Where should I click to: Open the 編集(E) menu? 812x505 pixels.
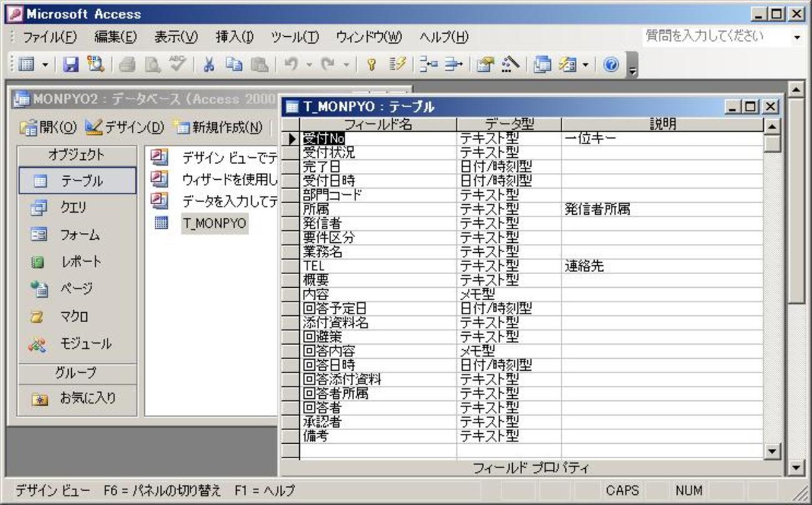[116, 37]
